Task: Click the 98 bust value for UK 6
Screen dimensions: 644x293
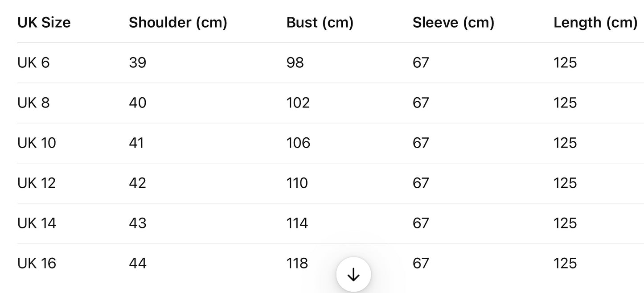Action: (295, 63)
